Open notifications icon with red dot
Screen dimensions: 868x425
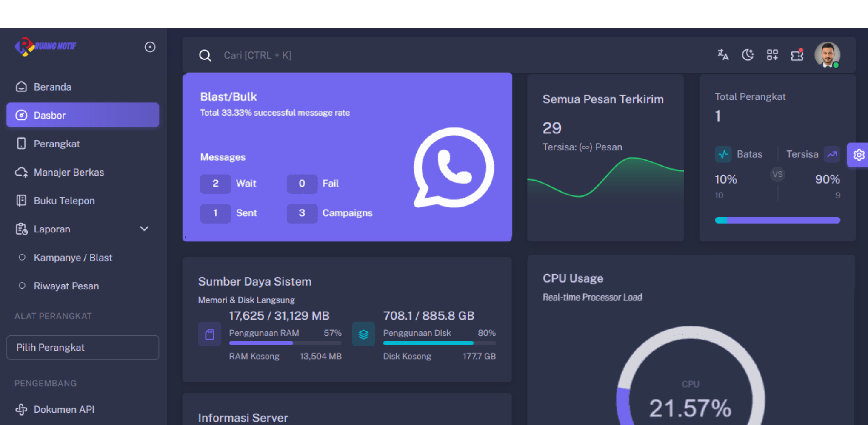[797, 55]
